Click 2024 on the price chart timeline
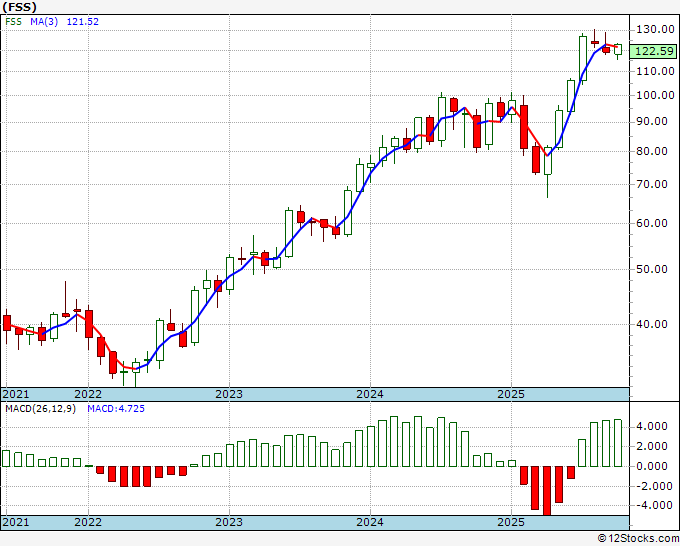The height and width of the screenshot is (546, 680). [370, 394]
